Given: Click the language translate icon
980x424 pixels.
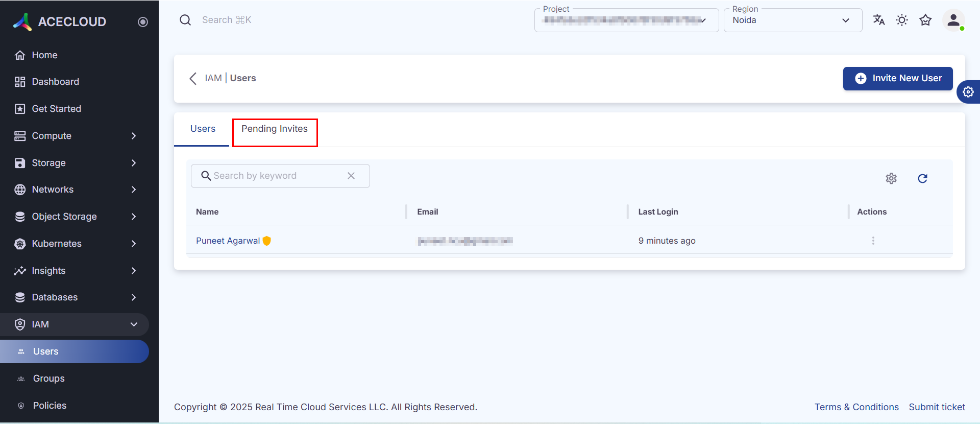Looking at the screenshot, I should (x=878, y=20).
